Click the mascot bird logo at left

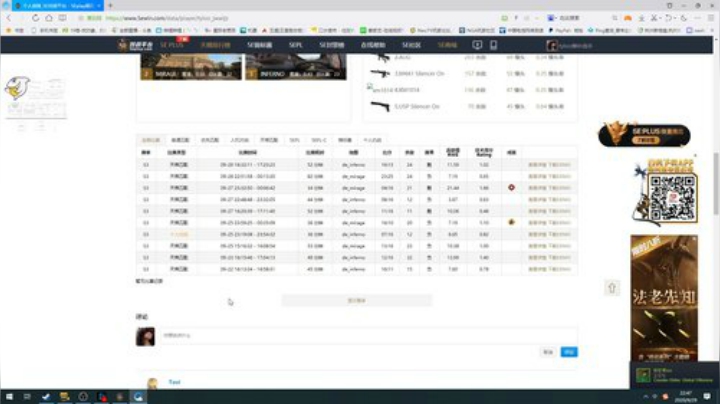[17, 88]
